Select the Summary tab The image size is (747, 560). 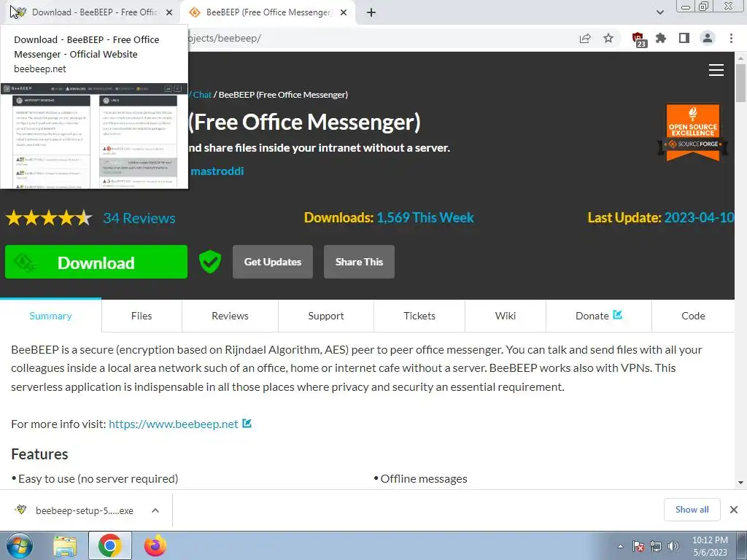coord(50,316)
